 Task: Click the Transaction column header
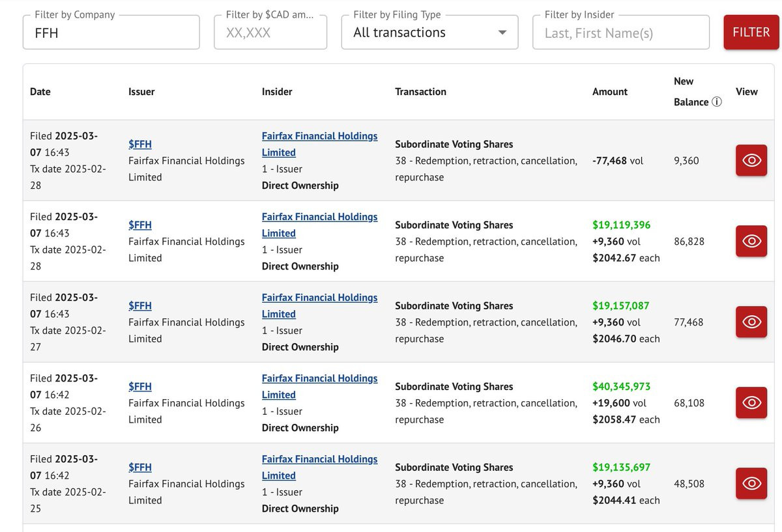pos(420,92)
